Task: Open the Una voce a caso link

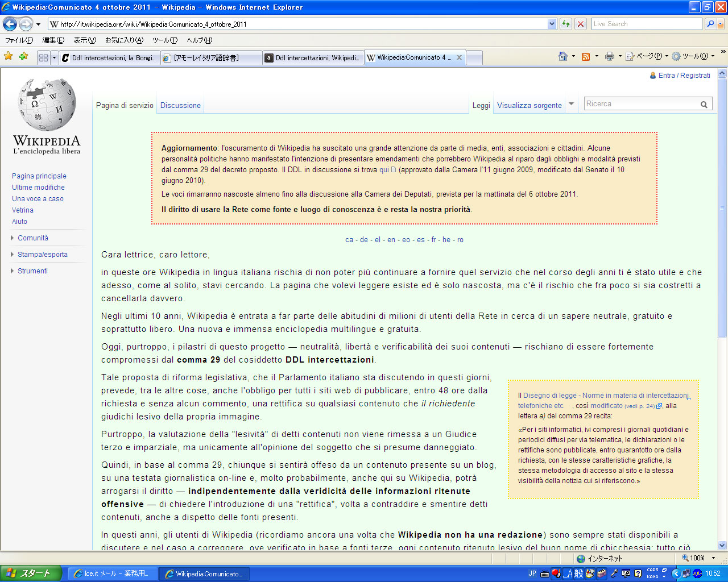Action: point(38,199)
